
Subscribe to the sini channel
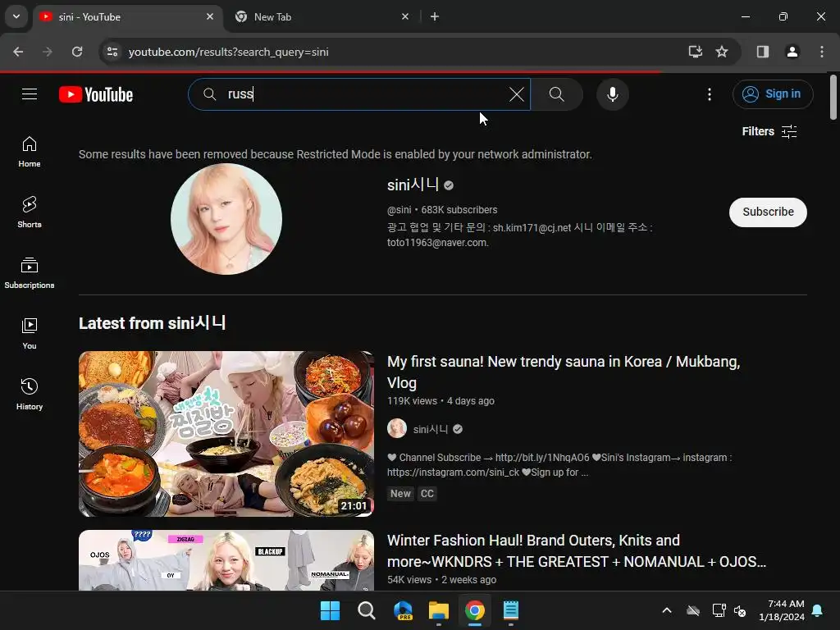pos(768,212)
